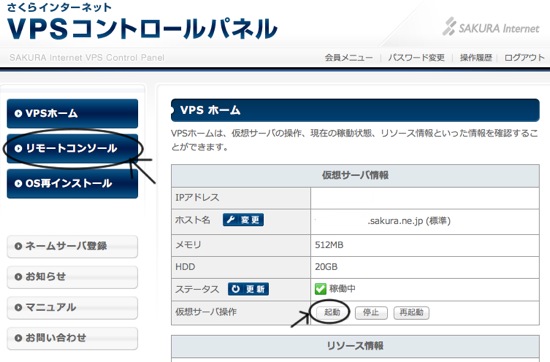Viewport: 550px width, 362px height.
Task: Click the bullet icon beside VPSホーム
Action: click(x=18, y=114)
